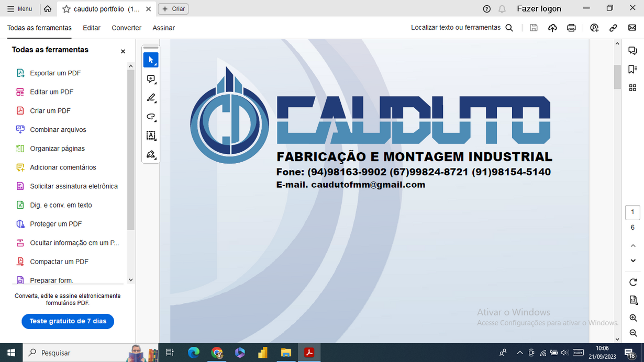This screenshot has width=644, height=362.
Task: Zoom out with the magnifier minus icon
Action: pyautogui.click(x=633, y=333)
